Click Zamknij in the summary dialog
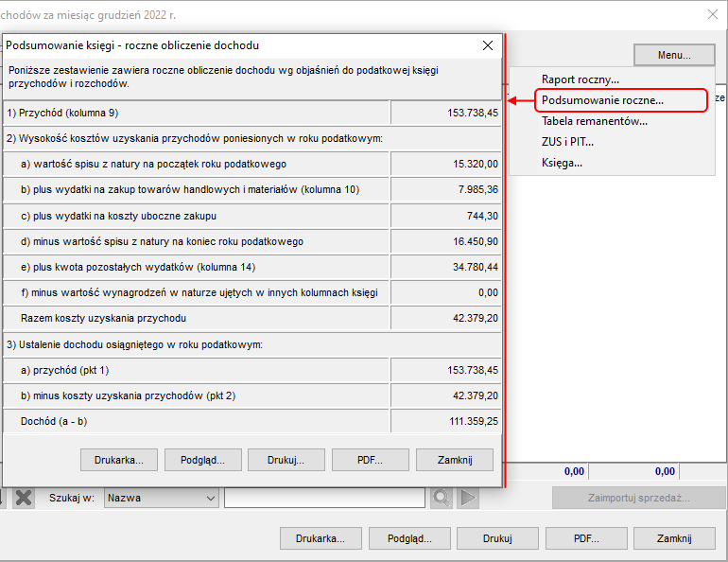The width and height of the screenshot is (728, 562). pos(455,460)
